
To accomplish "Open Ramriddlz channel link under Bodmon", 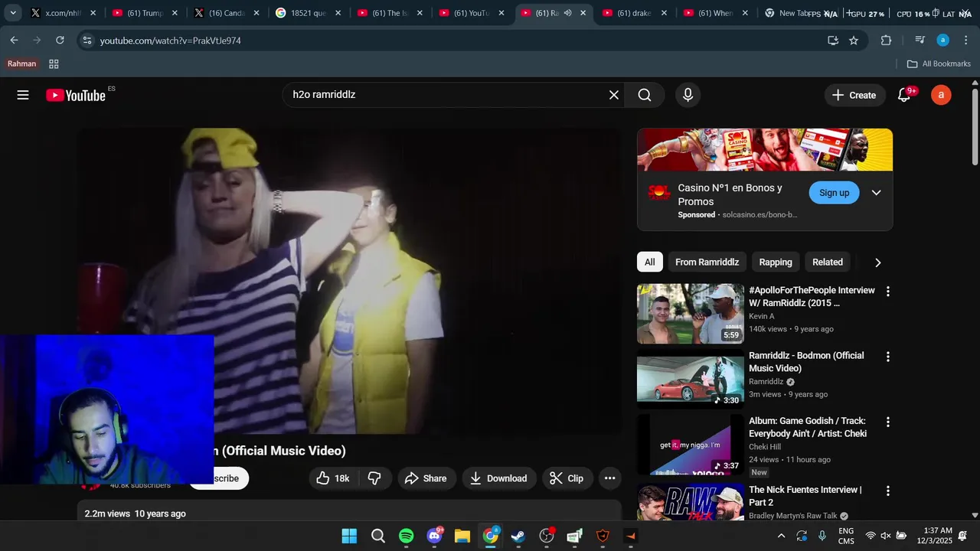I will [x=766, y=382].
